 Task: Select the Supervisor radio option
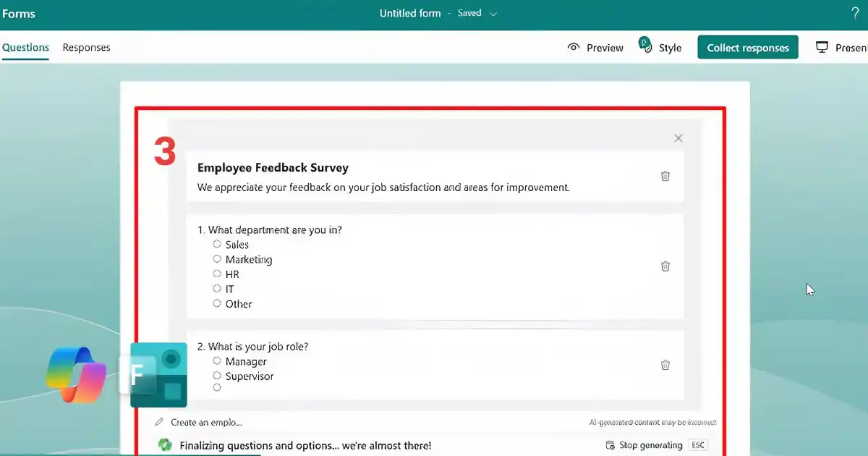point(217,375)
